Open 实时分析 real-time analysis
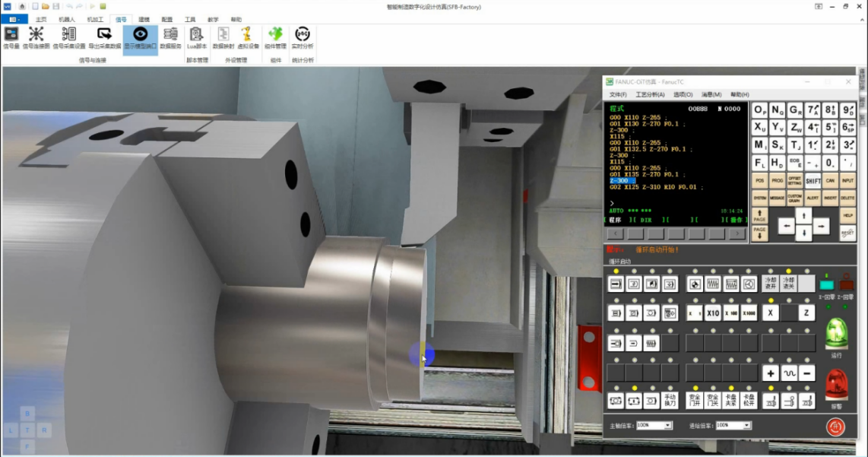 click(303, 38)
